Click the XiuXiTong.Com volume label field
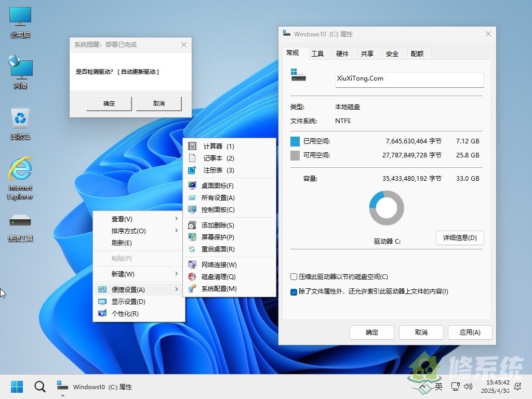The width and height of the screenshot is (532, 399). (409, 78)
